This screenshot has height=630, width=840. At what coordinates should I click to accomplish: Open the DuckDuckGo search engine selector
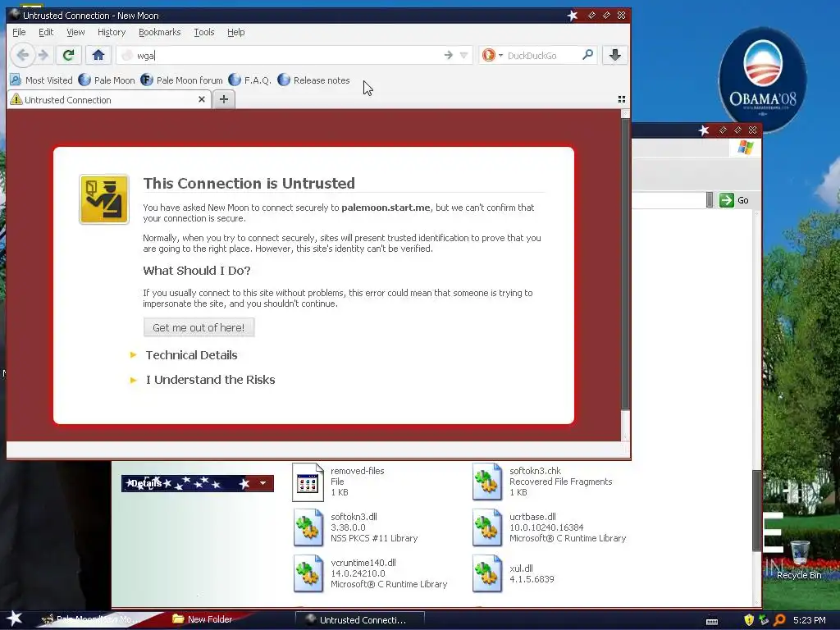[x=492, y=55]
